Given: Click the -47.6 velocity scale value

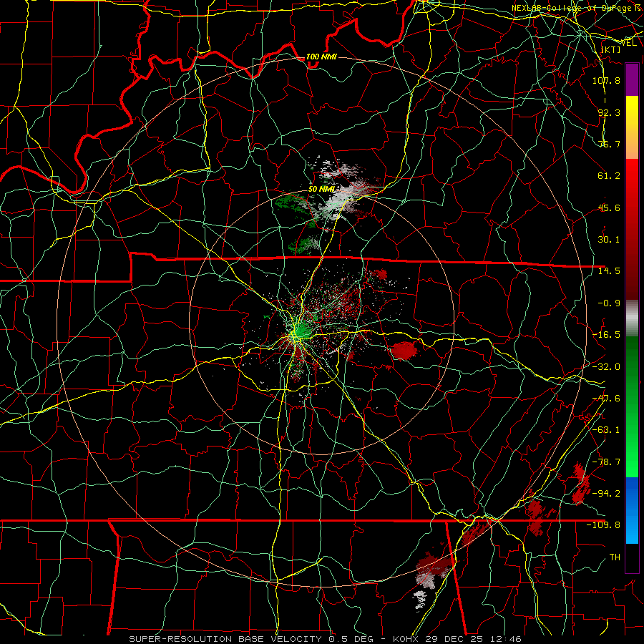Looking at the screenshot, I should tap(606, 399).
